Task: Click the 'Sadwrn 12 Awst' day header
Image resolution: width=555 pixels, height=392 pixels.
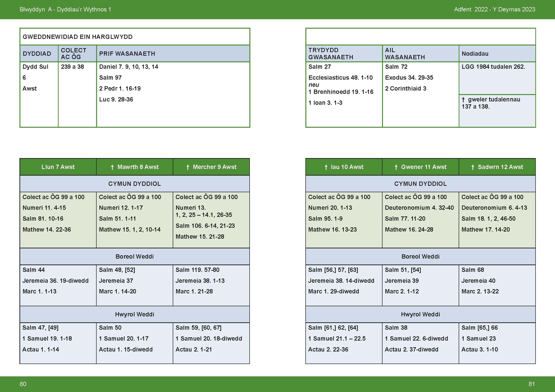Action: (x=497, y=167)
